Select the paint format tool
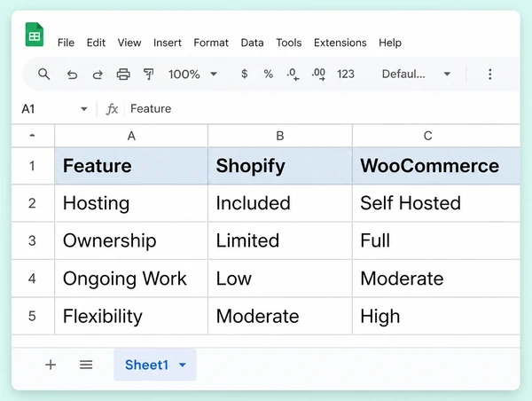This screenshot has width=532, height=401. point(148,74)
